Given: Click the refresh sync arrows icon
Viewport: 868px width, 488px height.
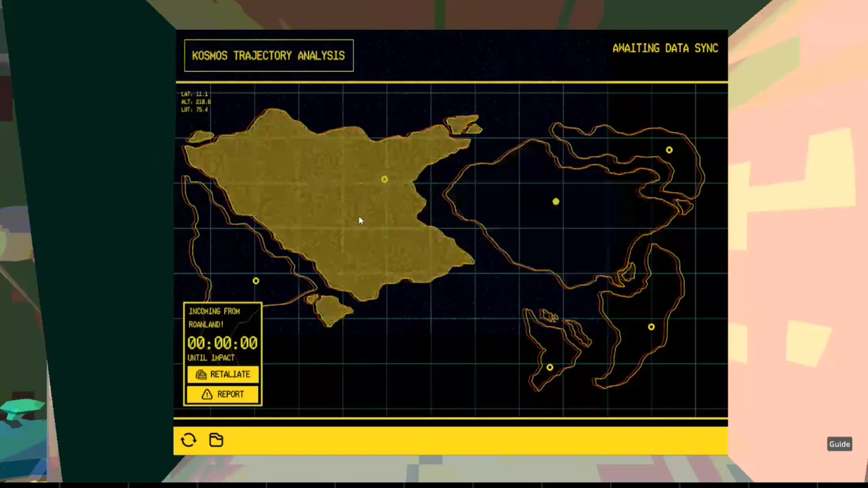Looking at the screenshot, I should tap(189, 440).
